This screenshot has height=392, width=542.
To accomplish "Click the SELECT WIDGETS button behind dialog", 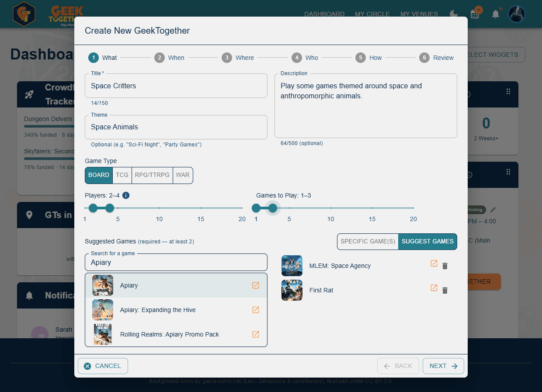I will [496, 55].
